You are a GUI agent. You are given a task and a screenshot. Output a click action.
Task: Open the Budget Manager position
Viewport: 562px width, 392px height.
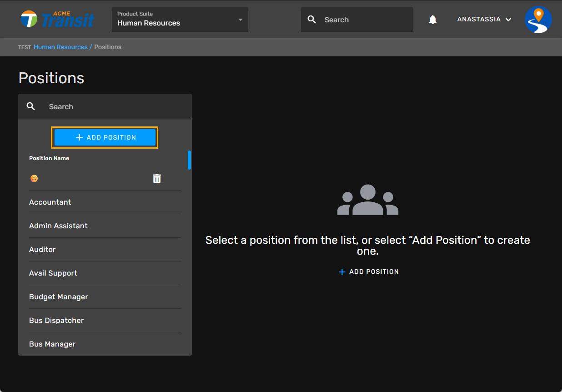pyautogui.click(x=59, y=297)
